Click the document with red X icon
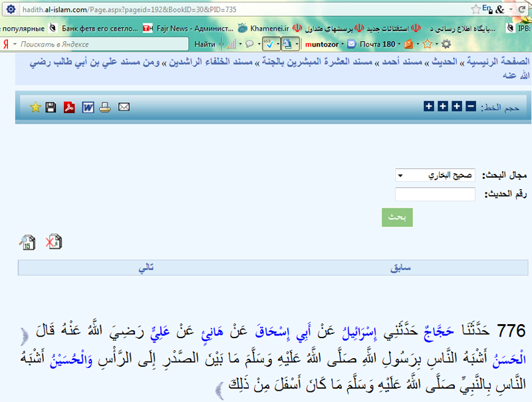 pyautogui.click(x=54, y=242)
